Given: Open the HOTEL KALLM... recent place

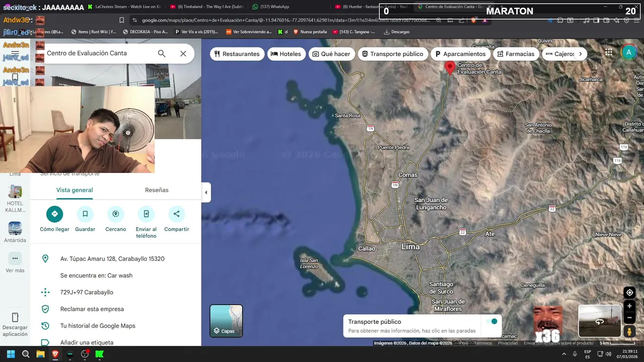Looking at the screenshot, I should [15, 199].
